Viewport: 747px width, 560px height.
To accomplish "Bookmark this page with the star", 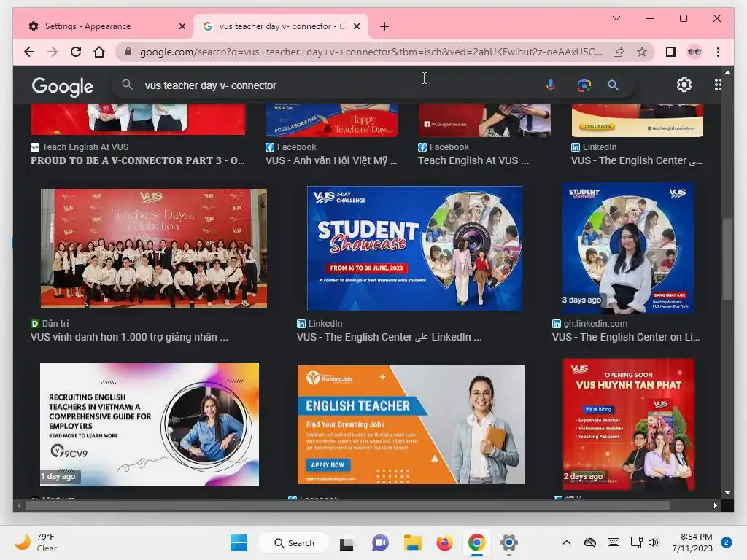I will pyautogui.click(x=642, y=52).
